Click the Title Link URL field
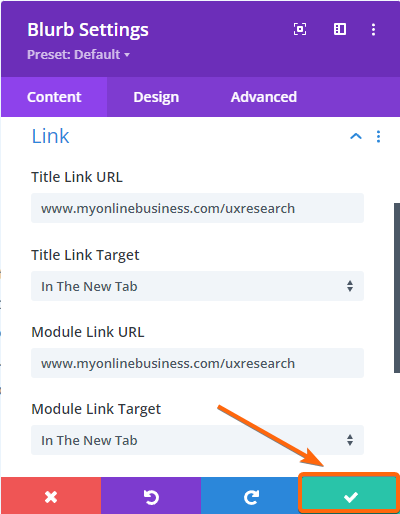 [197, 208]
